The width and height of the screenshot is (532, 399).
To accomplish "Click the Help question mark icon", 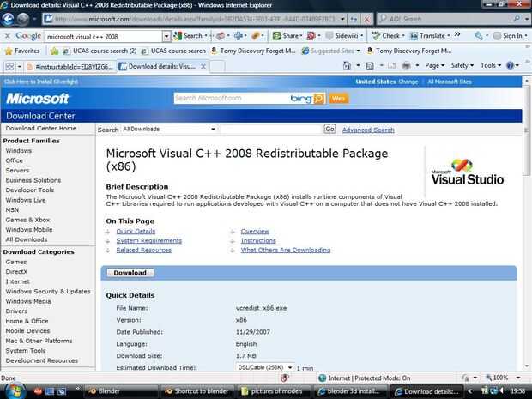I will (x=510, y=65).
